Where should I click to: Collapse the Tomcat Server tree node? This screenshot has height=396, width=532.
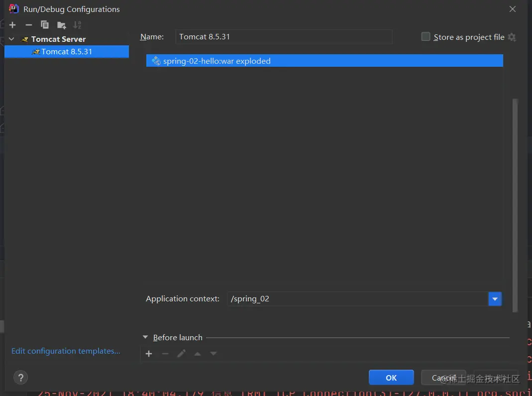coord(11,39)
